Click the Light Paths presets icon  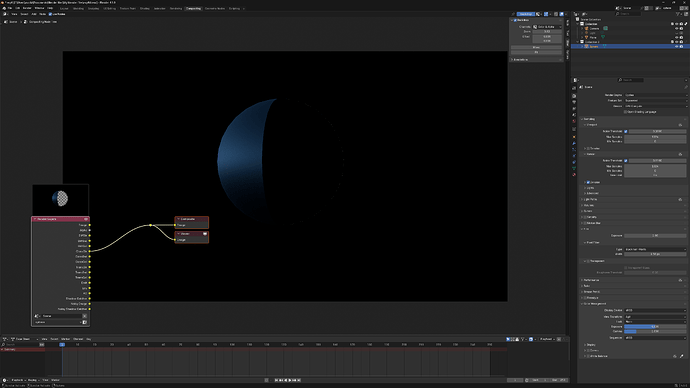pos(680,199)
